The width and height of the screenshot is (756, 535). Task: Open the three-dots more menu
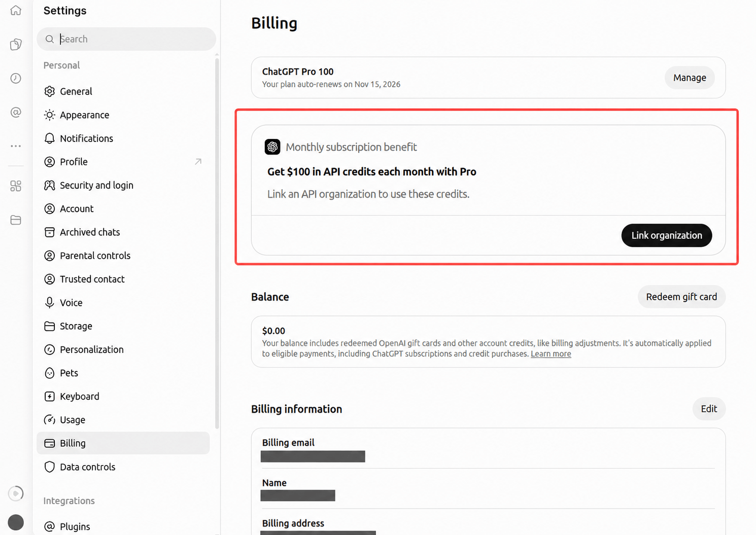[16, 146]
